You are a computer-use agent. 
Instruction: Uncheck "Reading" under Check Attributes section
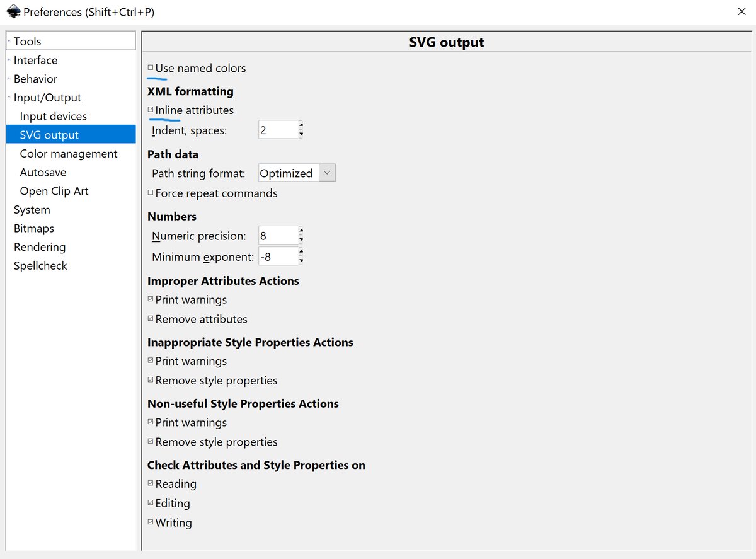pos(150,483)
